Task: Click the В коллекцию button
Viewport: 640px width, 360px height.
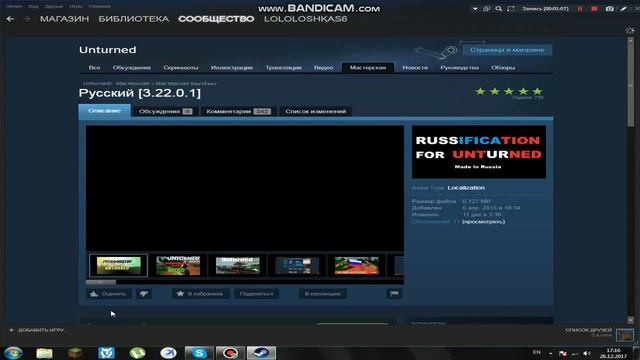Action: tap(322, 293)
